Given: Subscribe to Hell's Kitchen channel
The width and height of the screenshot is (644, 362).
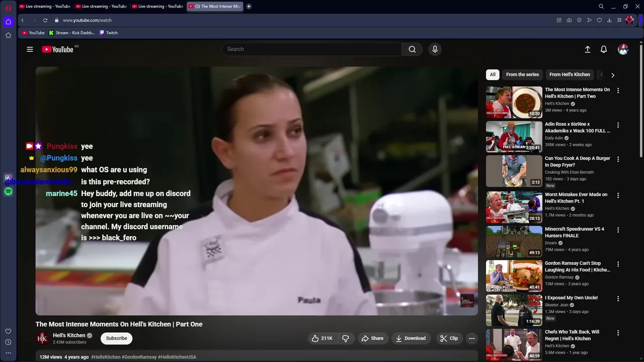Looking at the screenshot, I should click(116, 338).
